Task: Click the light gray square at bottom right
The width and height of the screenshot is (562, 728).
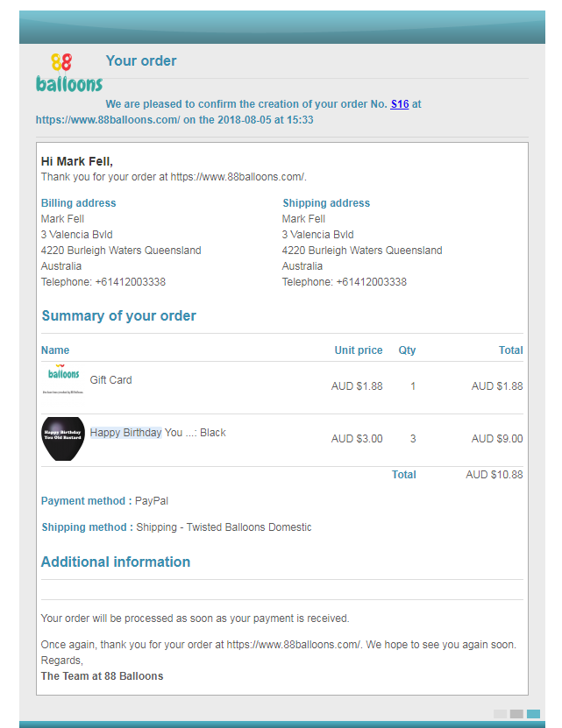Action: pyautogui.click(x=500, y=714)
